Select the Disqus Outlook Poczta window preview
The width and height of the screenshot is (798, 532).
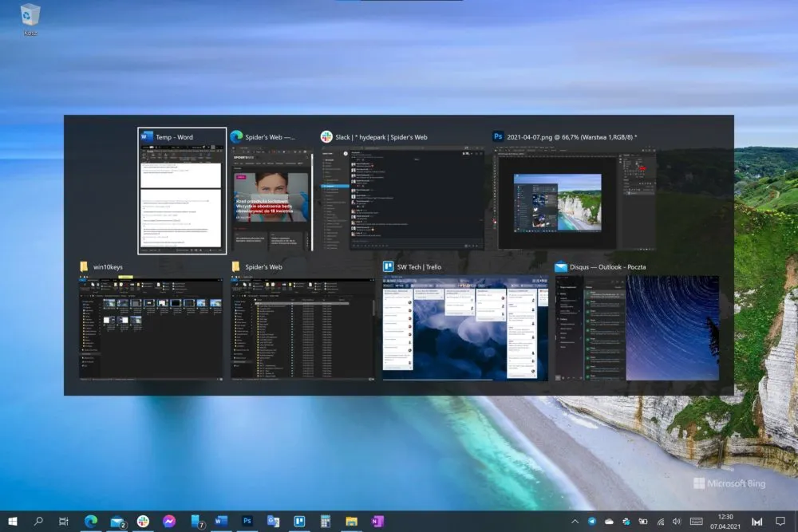[637, 321]
